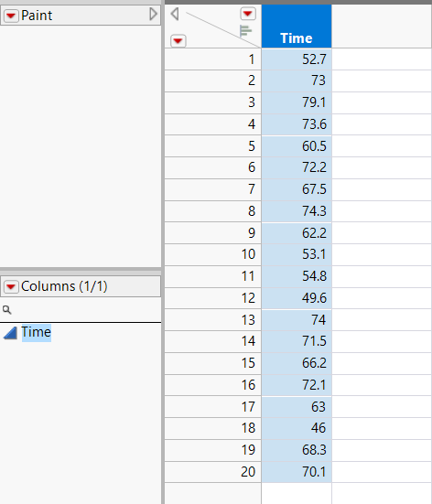Select row number 7

pos(212,189)
